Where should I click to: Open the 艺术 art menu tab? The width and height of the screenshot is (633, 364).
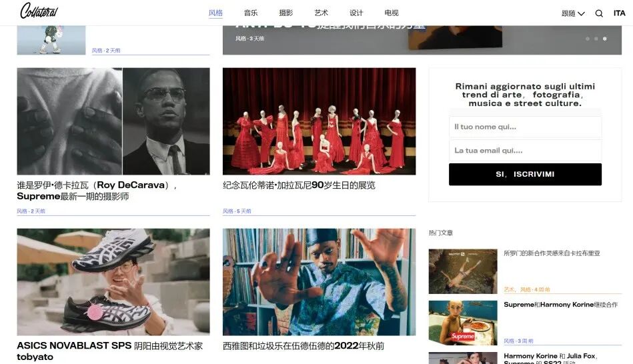321,13
